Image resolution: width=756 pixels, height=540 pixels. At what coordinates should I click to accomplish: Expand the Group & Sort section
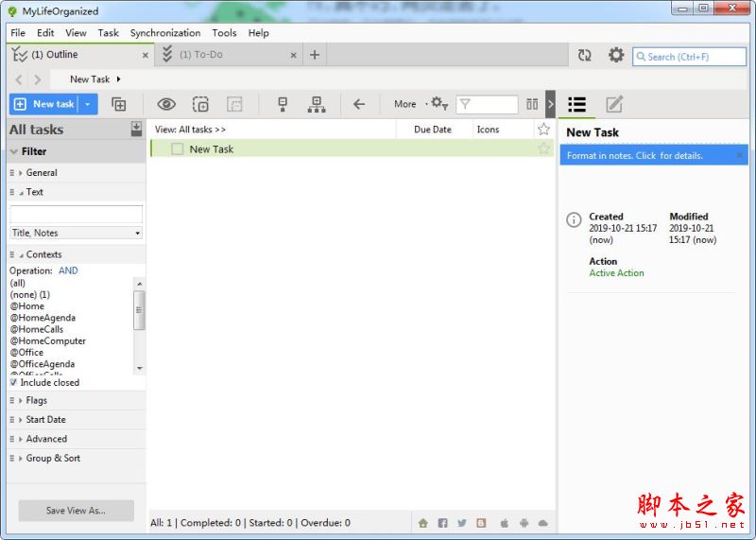20,459
